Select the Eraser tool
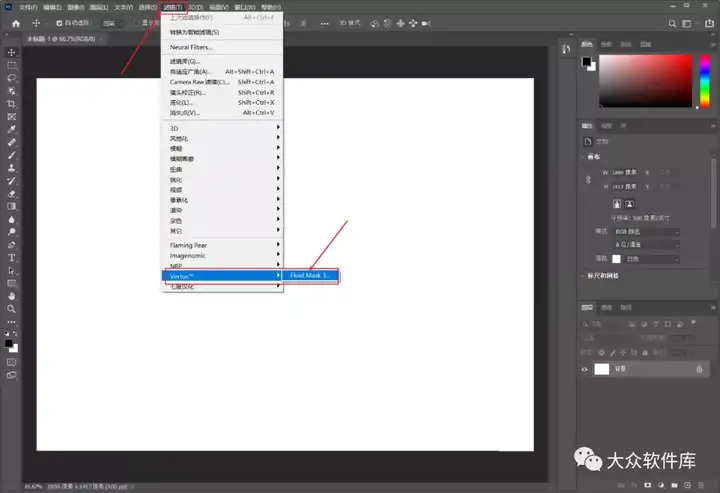The width and height of the screenshot is (720, 493). click(x=11, y=194)
